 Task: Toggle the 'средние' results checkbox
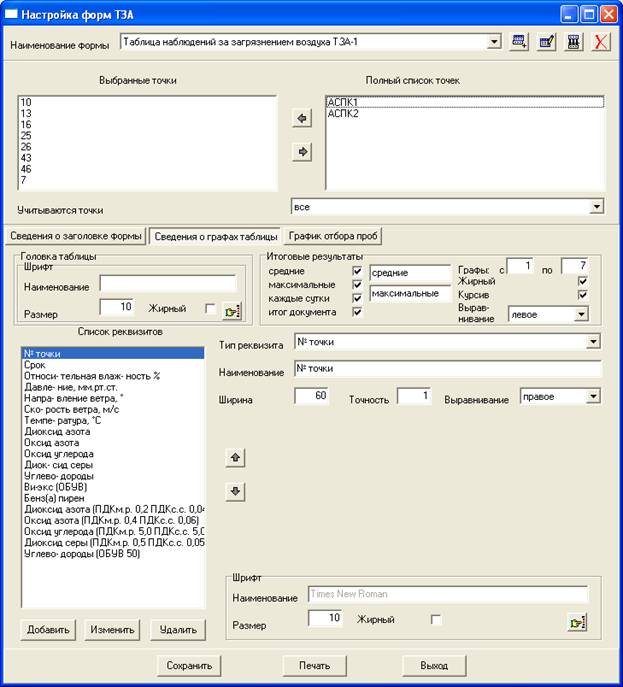pyautogui.click(x=357, y=271)
